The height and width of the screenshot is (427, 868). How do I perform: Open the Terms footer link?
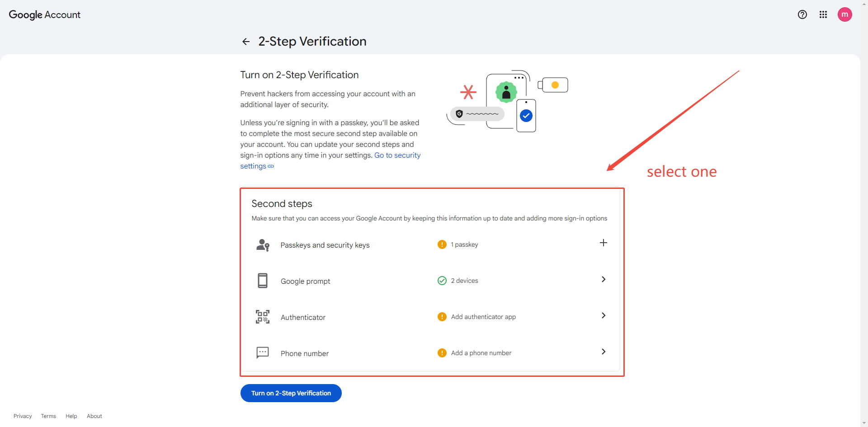click(48, 416)
